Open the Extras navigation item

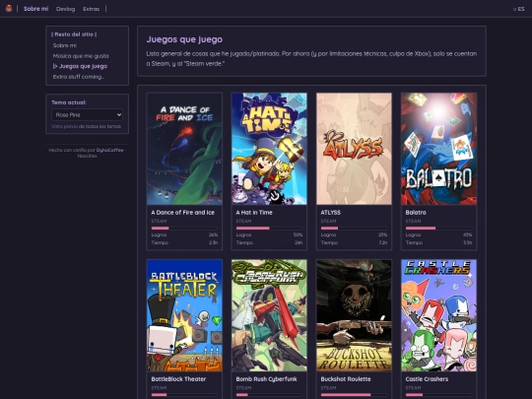92,9
